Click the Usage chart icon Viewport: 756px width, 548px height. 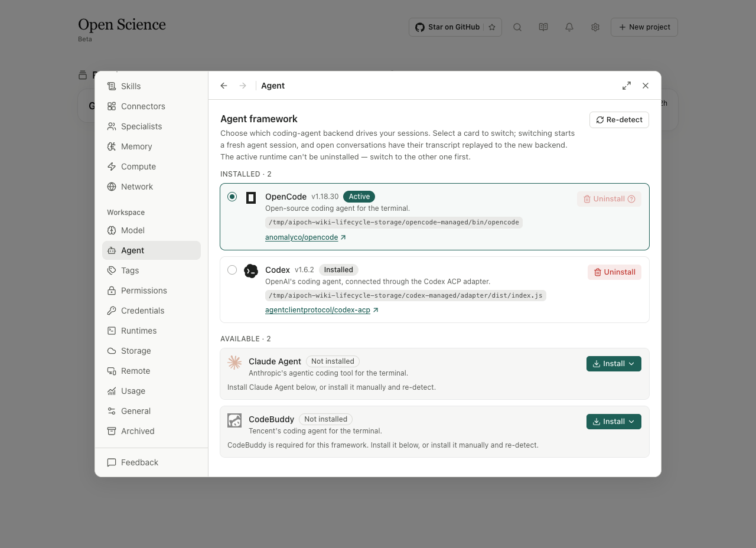[112, 391]
